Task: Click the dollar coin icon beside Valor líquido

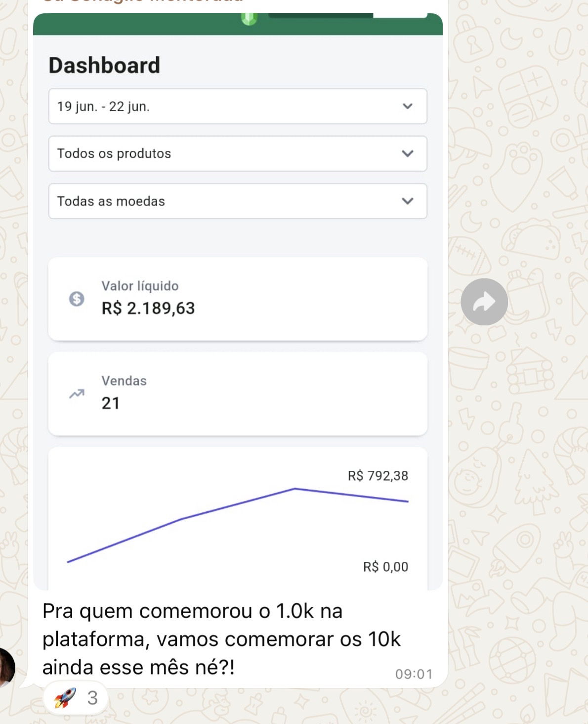Action: [77, 299]
